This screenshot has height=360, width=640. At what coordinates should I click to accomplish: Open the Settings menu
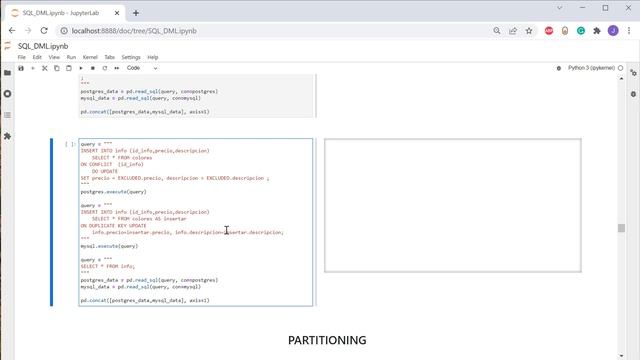click(131, 57)
